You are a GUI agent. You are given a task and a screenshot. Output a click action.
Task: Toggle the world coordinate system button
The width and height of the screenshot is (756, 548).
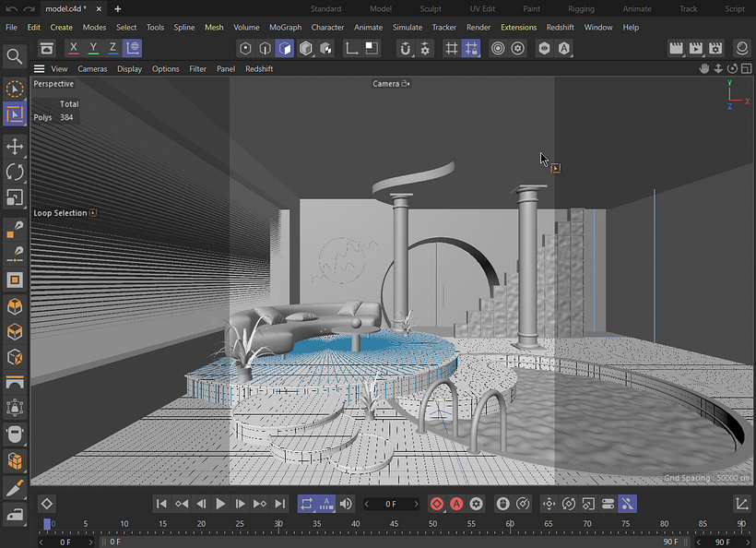point(132,48)
